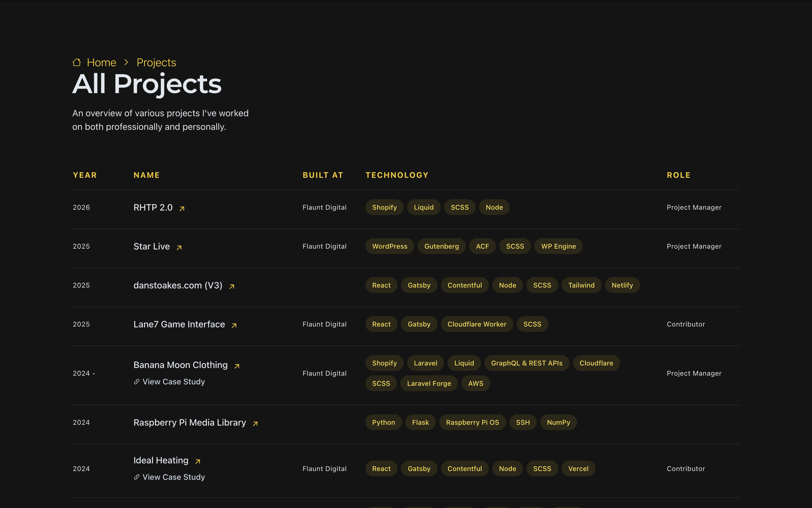Click the Laravel Forge tag
This screenshot has height=508, width=812.
click(x=429, y=383)
